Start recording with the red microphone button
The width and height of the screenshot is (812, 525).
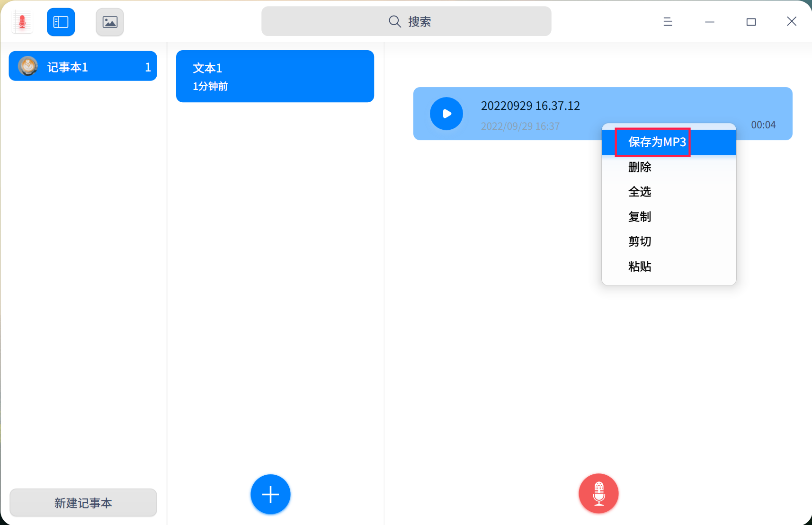[x=598, y=493]
